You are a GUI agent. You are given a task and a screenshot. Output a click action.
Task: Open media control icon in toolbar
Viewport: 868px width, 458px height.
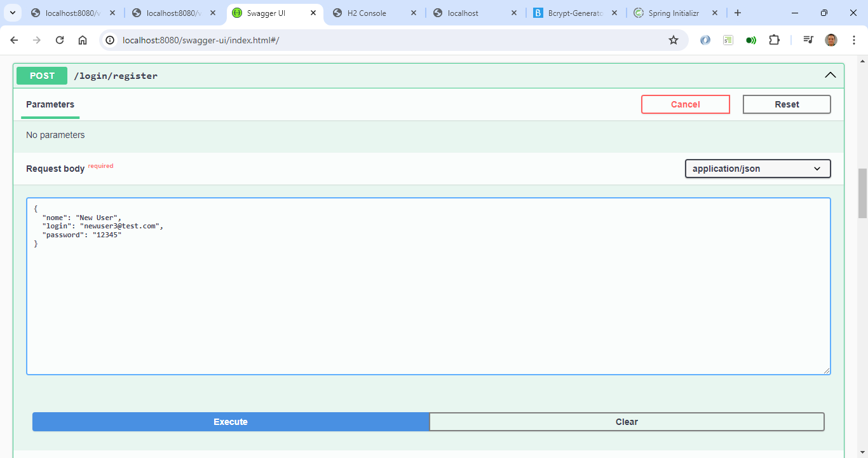tap(808, 40)
